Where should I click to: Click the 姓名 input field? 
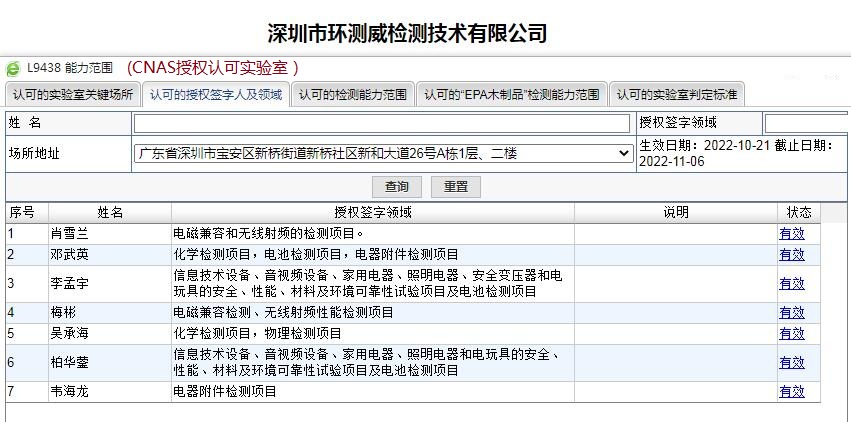click(x=382, y=123)
